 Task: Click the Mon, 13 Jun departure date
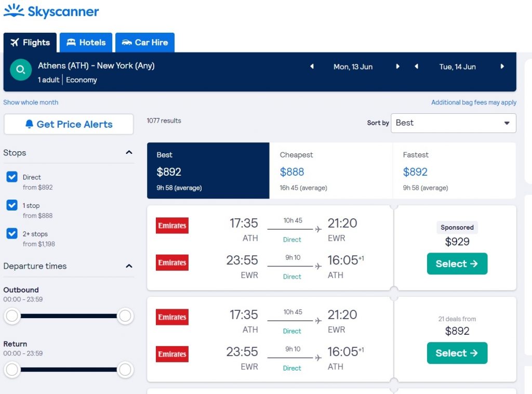click(x=353, y=67)
